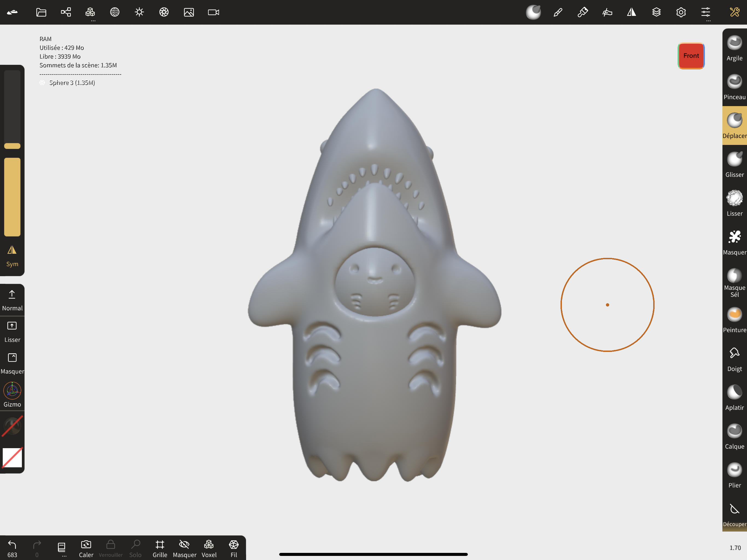
Task: Click the Voxel remesh button
Action: (x=209, y=548)
